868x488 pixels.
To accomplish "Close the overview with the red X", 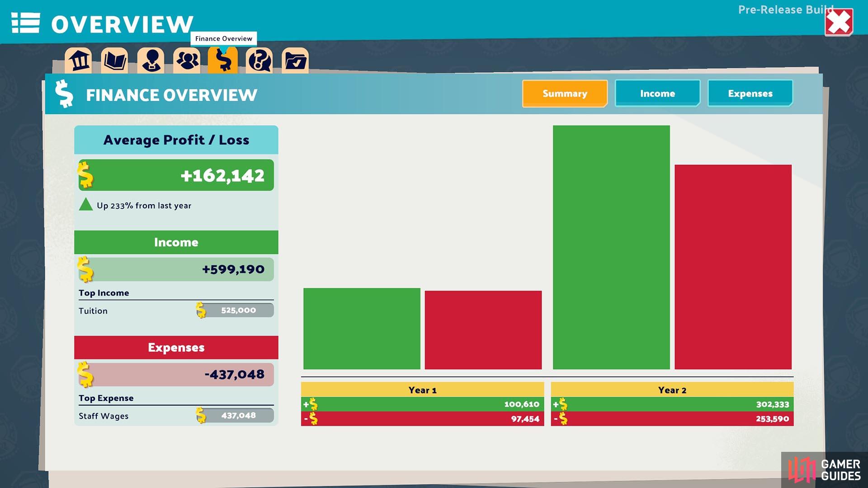I will click(840, 22).
